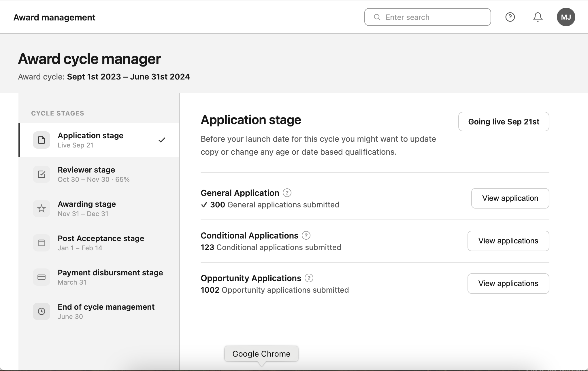Viewport: 588px width, 371px height.
Task: Click the Reviewer stage checkbox icon
Action: 42,174
